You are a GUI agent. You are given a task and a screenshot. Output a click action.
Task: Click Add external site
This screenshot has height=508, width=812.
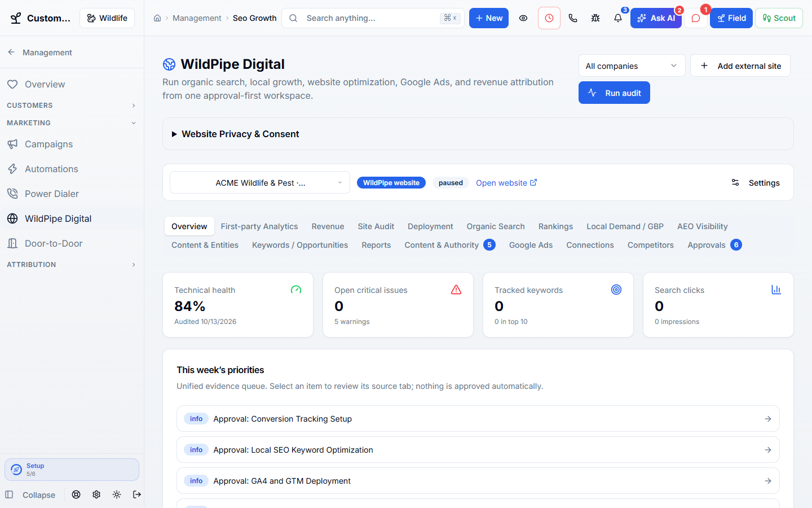pyautogui.click(x=740, y=66)
